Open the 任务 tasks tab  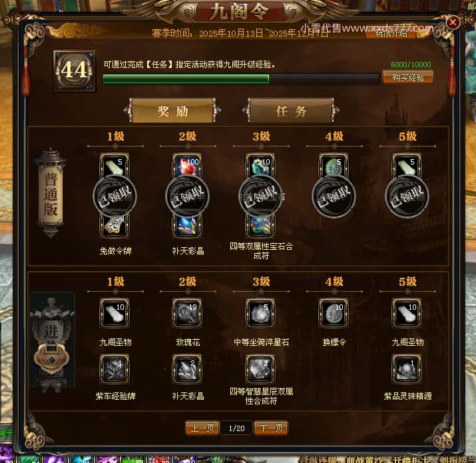(291, 111)
